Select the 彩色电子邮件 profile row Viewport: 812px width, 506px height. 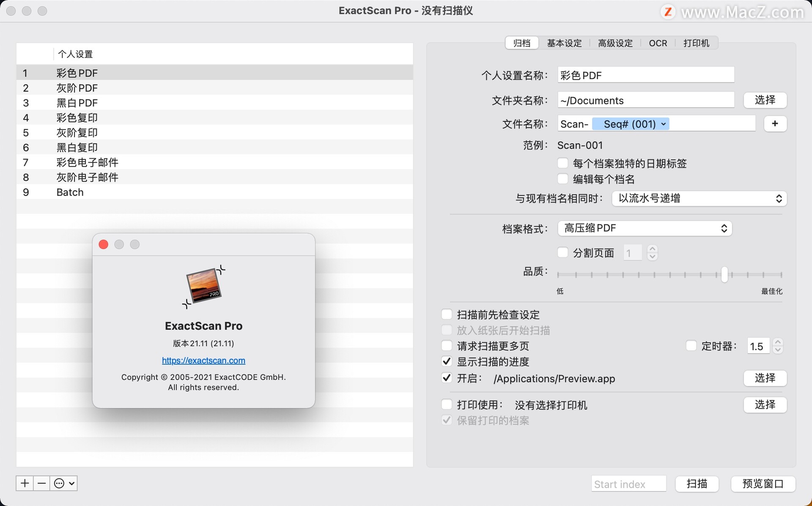215,162
